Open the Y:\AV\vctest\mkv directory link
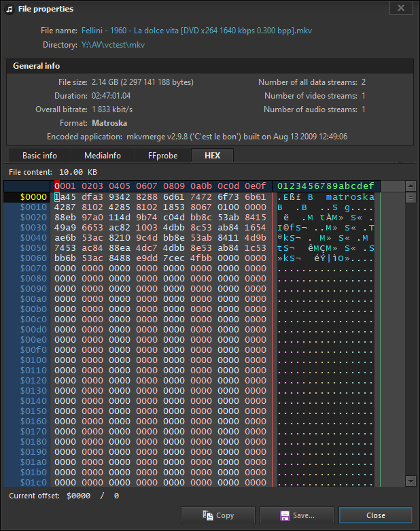Screen dimensions: 420x531 (x=113, y=45)
